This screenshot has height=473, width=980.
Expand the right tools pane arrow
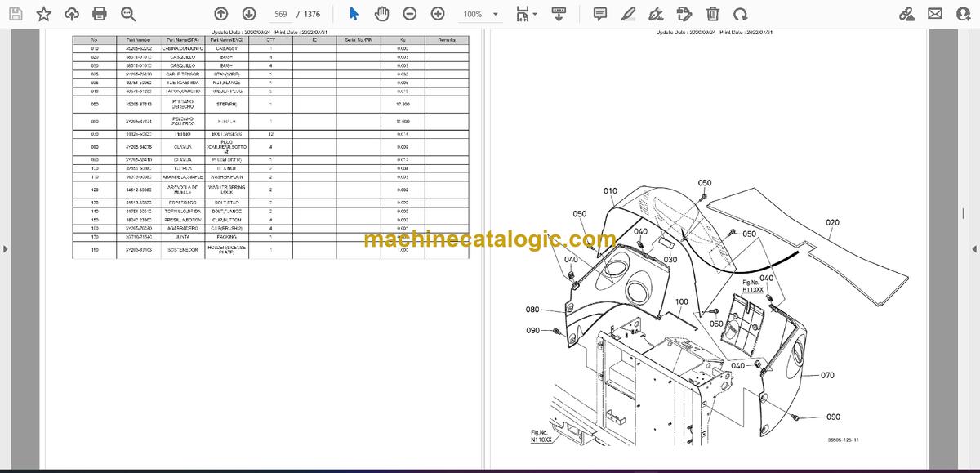click(973, 248)
